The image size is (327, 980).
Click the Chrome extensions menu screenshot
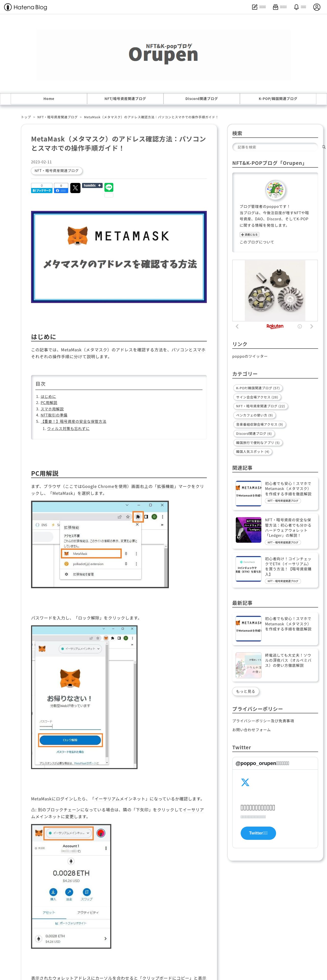pyautogui.click(x=100, y=544)
